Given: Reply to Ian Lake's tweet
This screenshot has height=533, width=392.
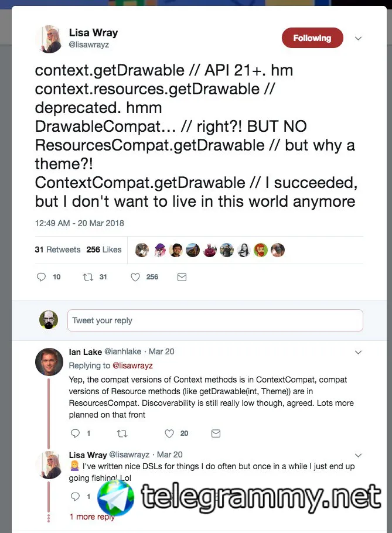Looking at the screenshot, I should [x=75, y=433].
